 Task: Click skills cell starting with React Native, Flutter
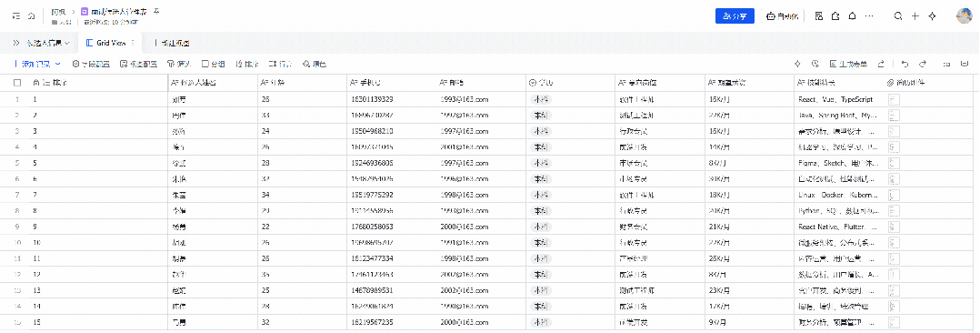pyautogui.click(x=839, y=227)
